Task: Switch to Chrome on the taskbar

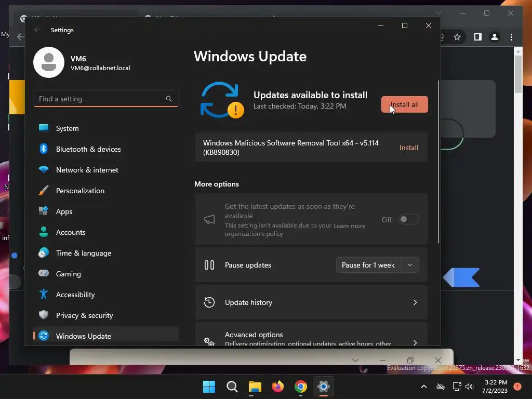Action: [x=301, y=387]
